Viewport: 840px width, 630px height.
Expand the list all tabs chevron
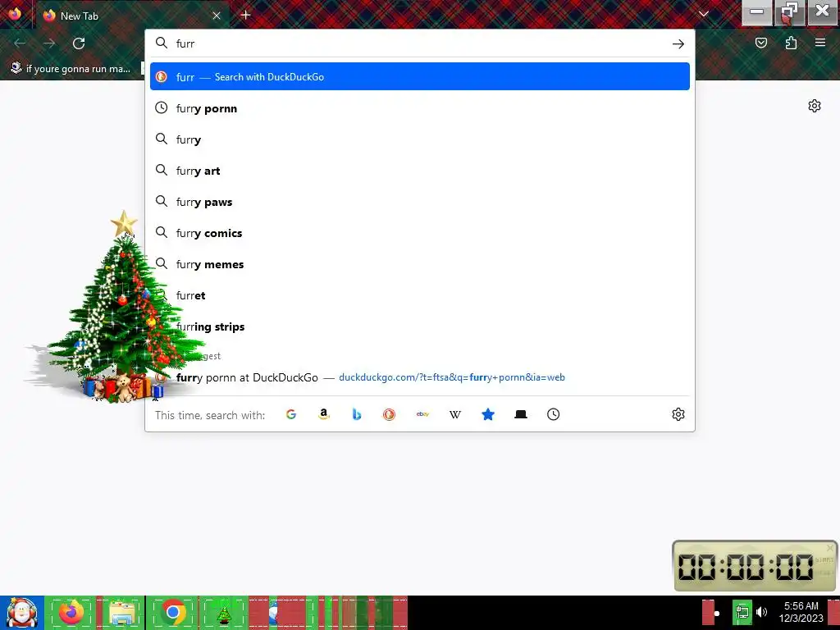pyautogui.click(x=704, y=15)
